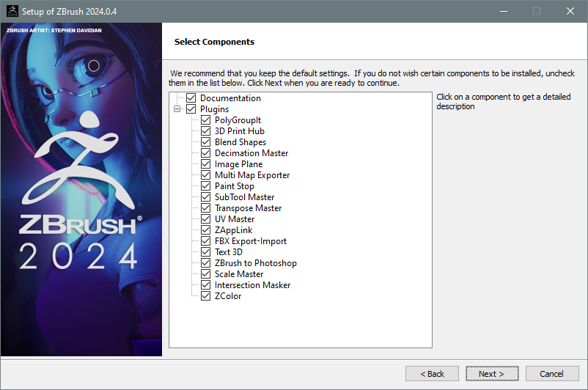Select the Decimation Master label
588x390 pixels.
[251, 153]
